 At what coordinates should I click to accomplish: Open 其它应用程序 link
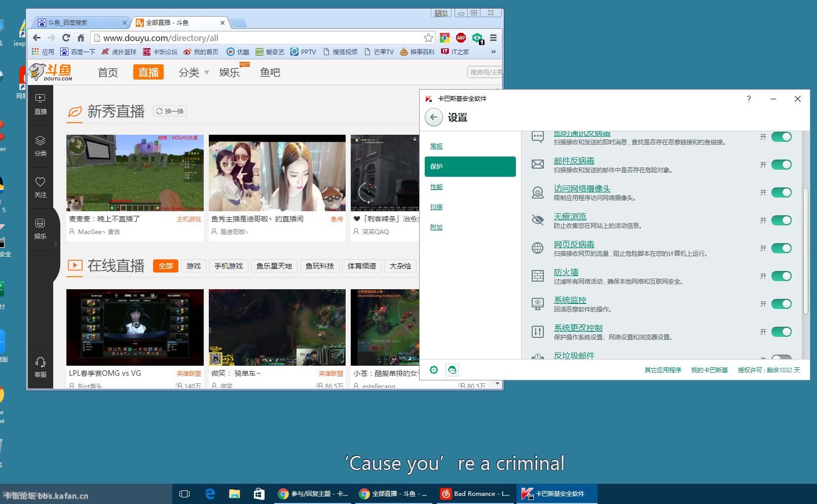click(x=663, y=370)
